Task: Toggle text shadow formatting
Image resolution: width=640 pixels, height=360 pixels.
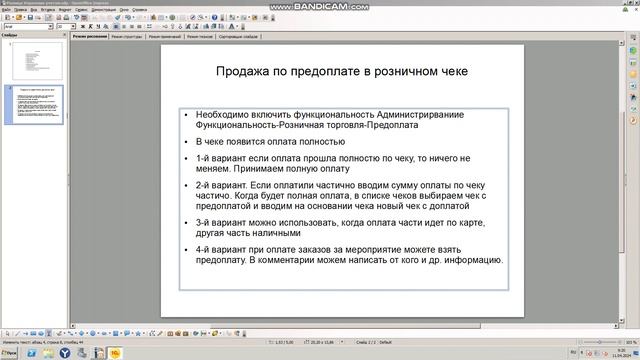Action: 106,27
